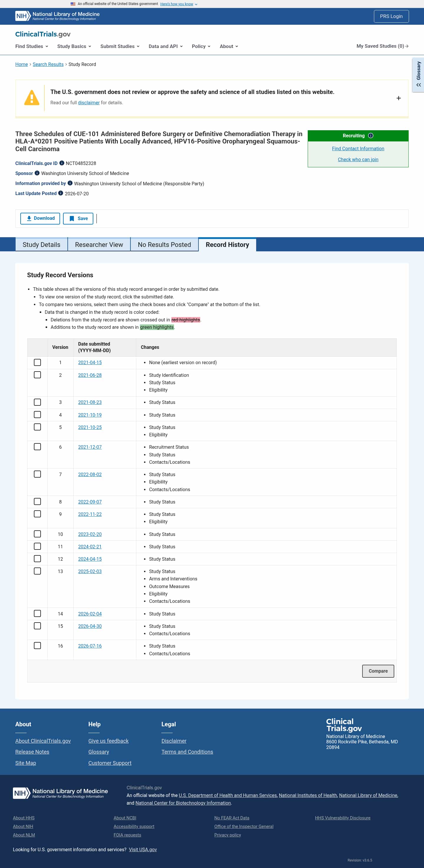This screenshot has height=868, width=424.
Task: Go to My Saved Studies
Action: 382,46
